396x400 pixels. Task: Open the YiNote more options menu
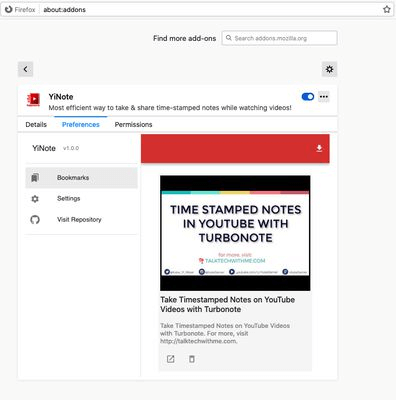click(324, 97)
